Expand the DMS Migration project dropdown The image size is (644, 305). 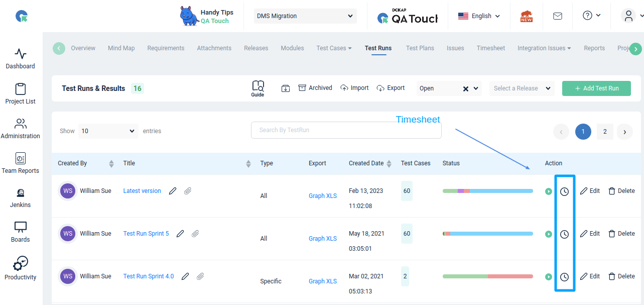[305, 16]
